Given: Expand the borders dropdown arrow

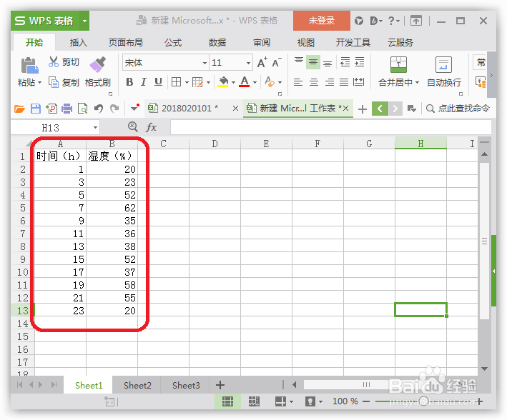Looking at the screenshot, I should (x=187, y=83).
